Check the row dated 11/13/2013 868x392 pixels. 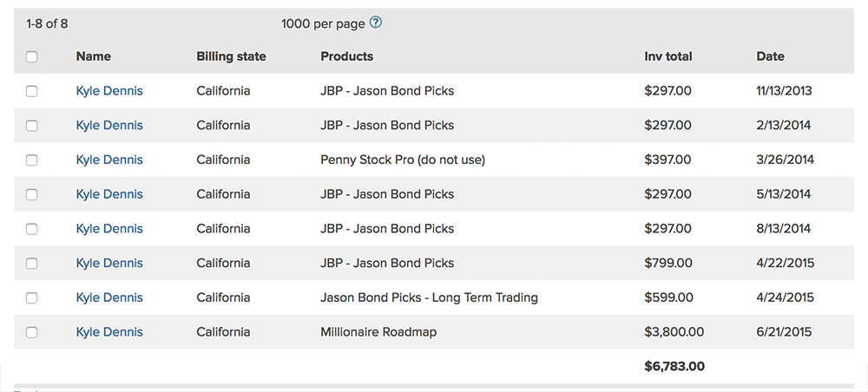tap(32, 91)
